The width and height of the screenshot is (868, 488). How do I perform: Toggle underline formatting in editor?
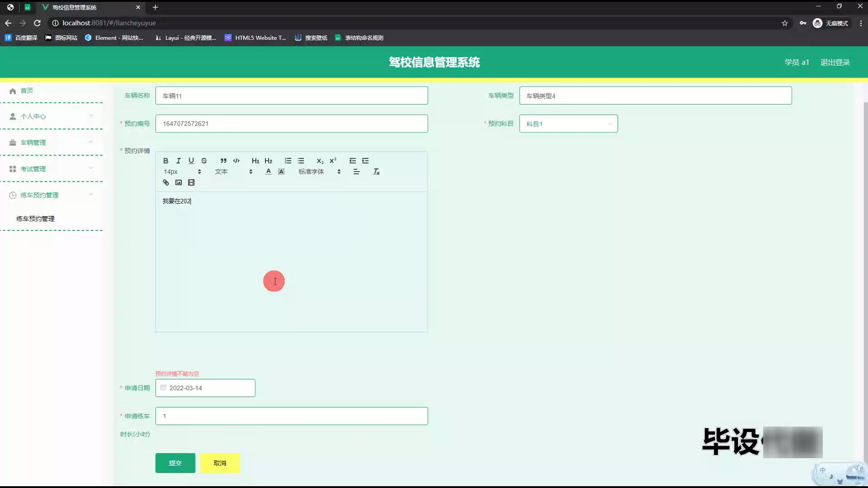click(191, 160)
